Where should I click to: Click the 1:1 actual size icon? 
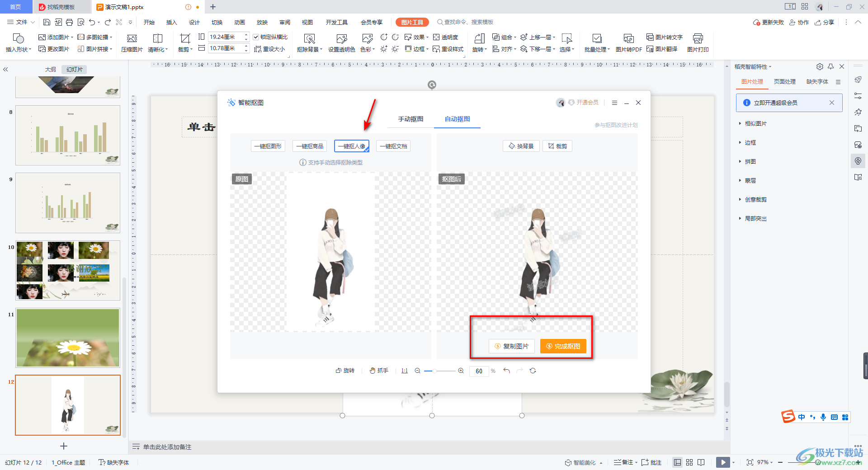[x=404, y=371]
